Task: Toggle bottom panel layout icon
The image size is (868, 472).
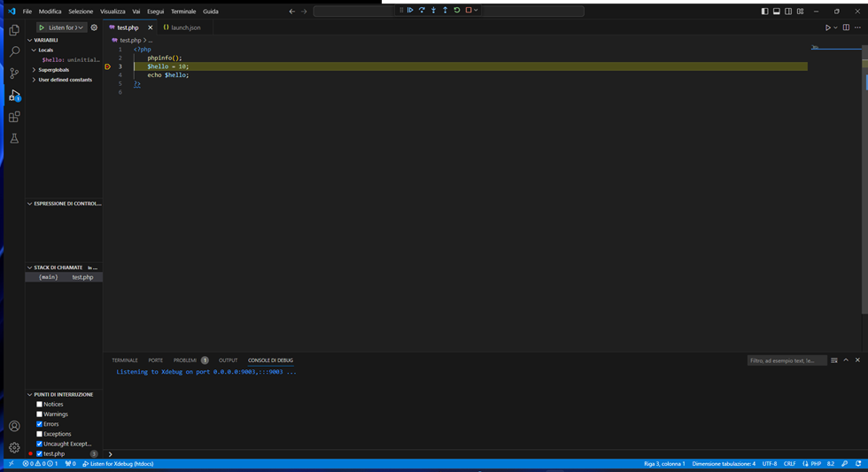Action: click(x=777, y=11)
